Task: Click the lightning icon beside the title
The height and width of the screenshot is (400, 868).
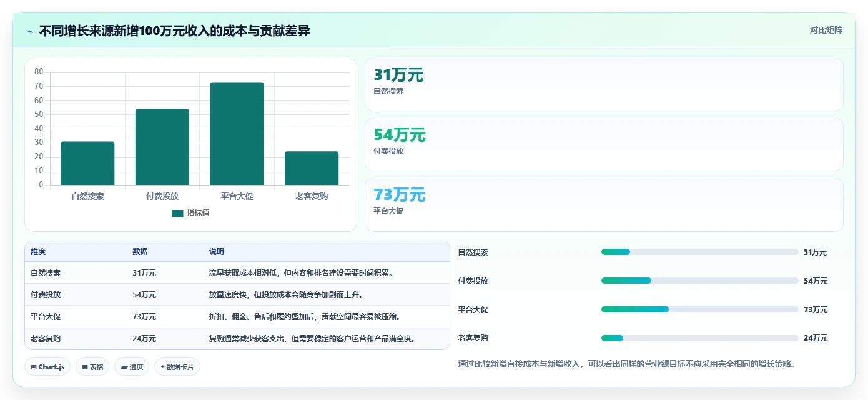Action: click(x=30, y=31)
